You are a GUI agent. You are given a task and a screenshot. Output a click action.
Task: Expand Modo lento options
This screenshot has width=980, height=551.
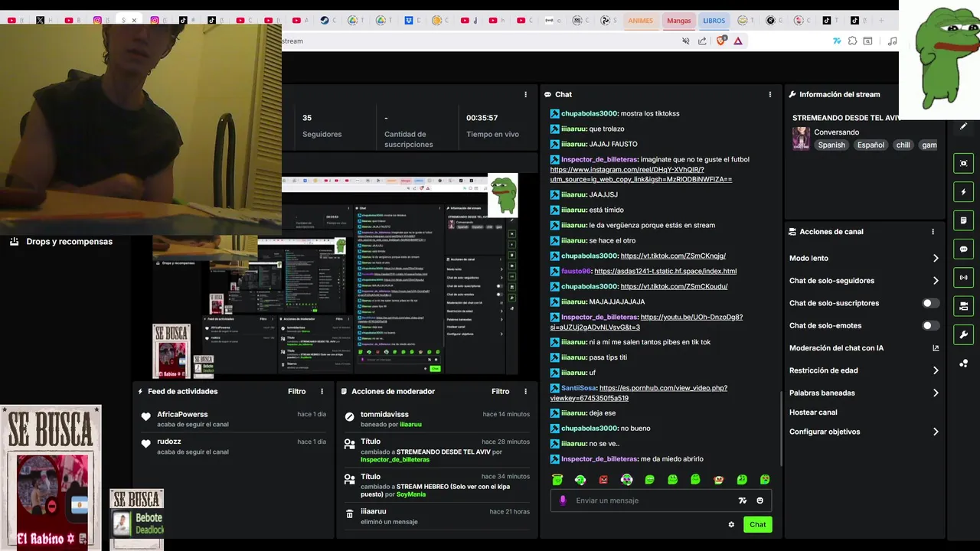[864, 258]
